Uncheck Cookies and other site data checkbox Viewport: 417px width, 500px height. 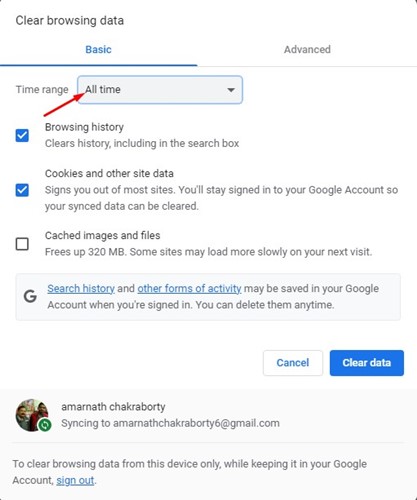click(x=22, y=190)
